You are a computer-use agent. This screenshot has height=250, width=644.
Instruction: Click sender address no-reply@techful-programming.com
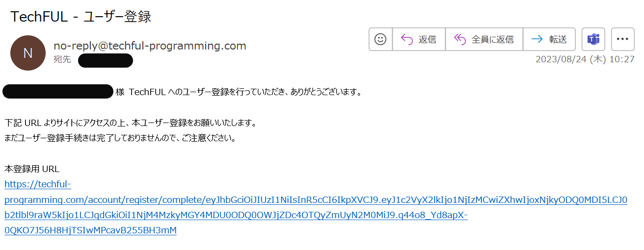tap(150, 46)
